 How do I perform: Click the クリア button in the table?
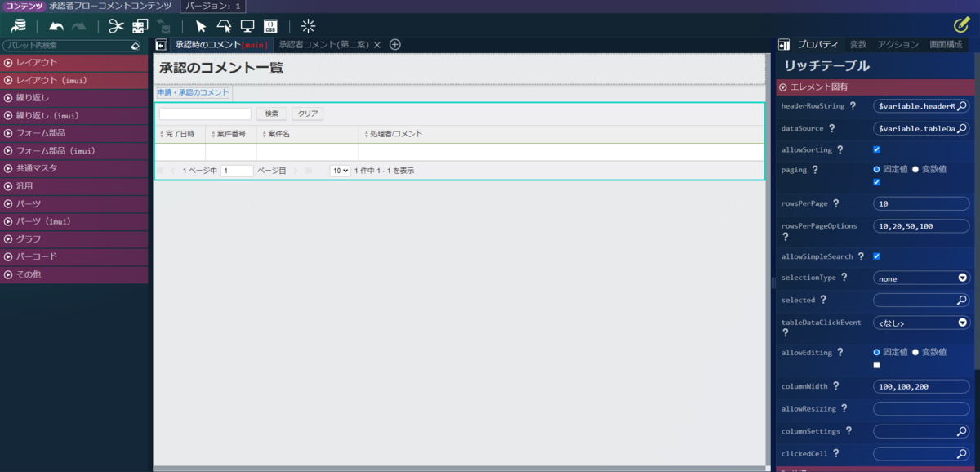click(307, 114)
